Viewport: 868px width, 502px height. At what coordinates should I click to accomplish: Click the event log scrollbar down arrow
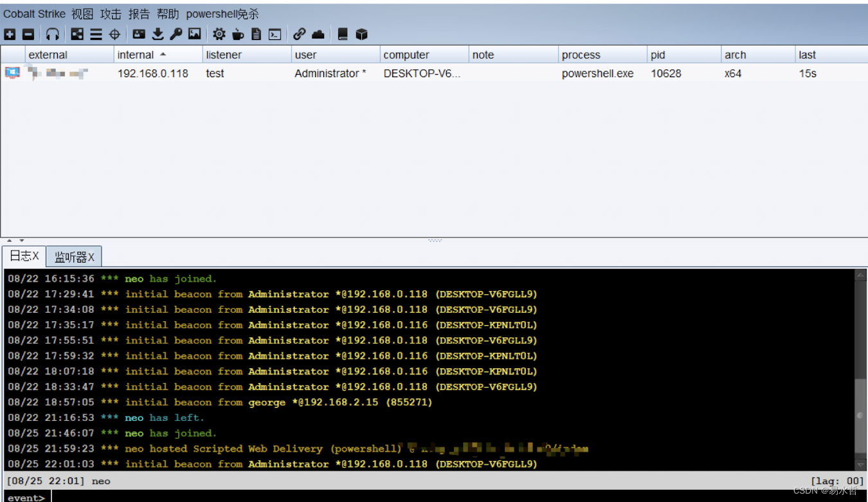point(860,465)
